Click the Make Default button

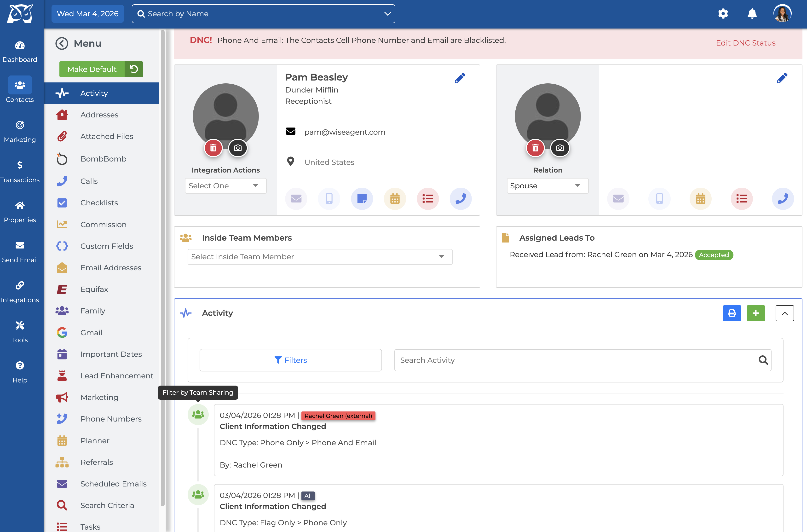pyautogui.click(x=92, y=69)
